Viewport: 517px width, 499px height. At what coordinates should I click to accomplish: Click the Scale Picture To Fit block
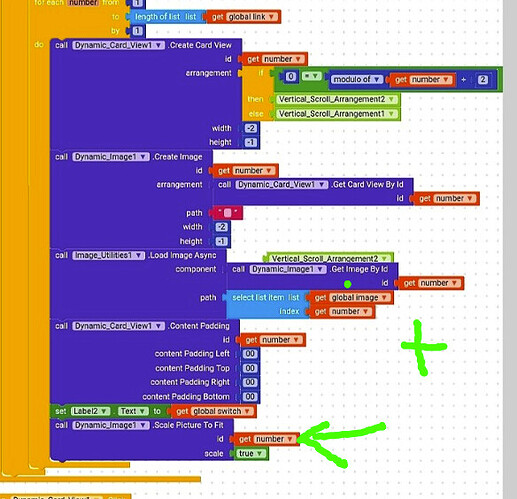(x=142, y=439)
